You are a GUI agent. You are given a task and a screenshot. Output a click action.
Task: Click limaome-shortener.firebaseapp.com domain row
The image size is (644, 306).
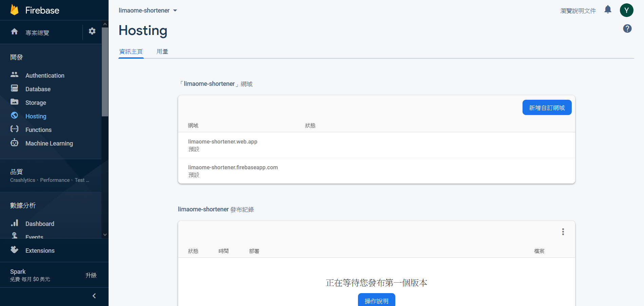coord(376,171)
